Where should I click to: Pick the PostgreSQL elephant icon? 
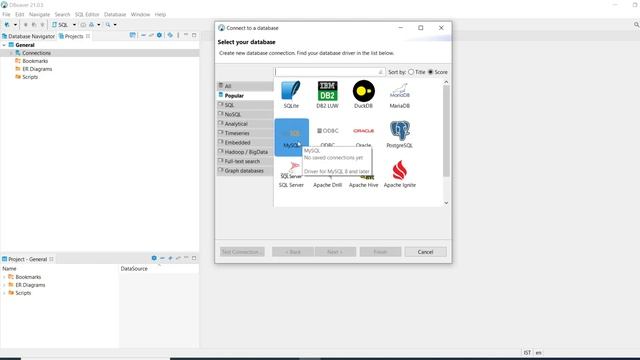coord(400,131)
